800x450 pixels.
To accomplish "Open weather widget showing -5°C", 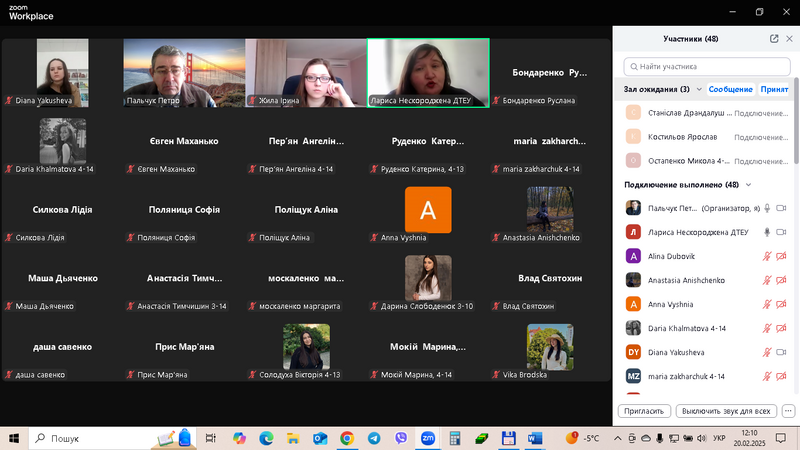I will (x=582, y=438).
